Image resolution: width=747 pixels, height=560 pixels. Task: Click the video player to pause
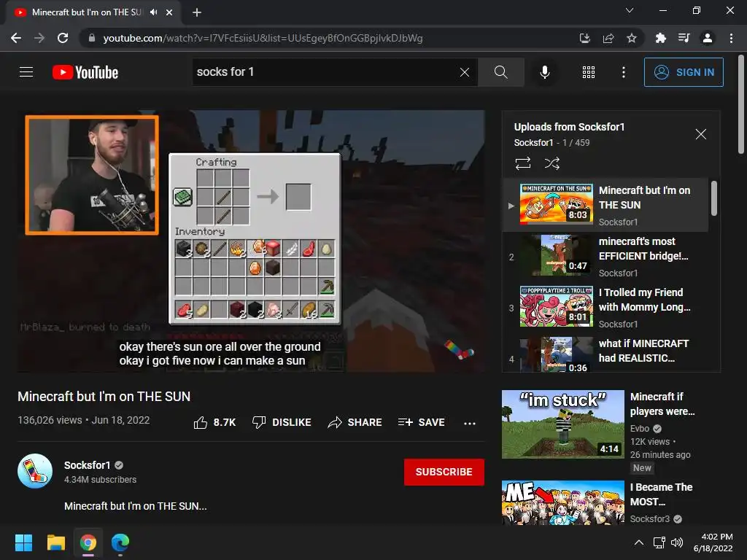[x=252, y=241]
